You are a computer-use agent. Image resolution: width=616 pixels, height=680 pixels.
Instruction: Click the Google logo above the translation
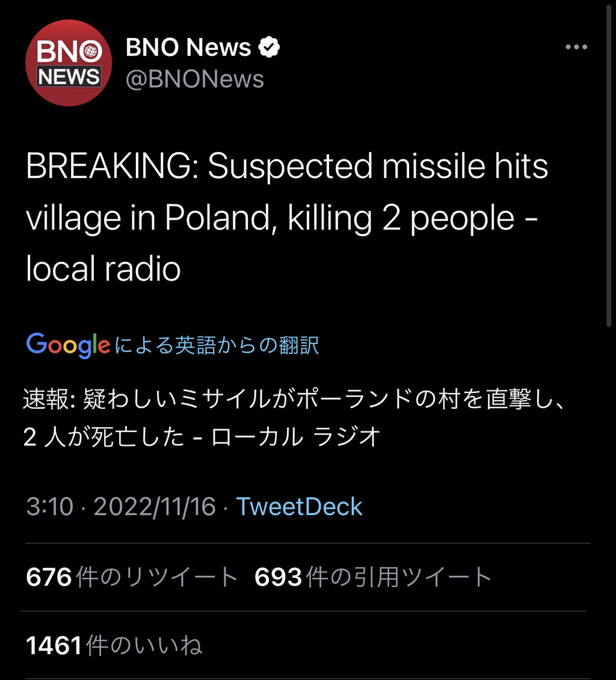[68, 345]
